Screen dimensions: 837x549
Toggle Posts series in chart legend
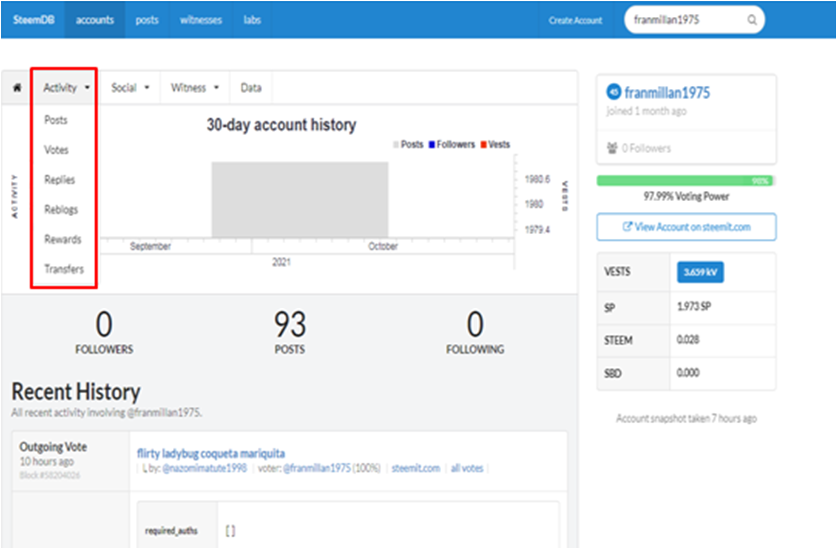click(x=408, y=144)
